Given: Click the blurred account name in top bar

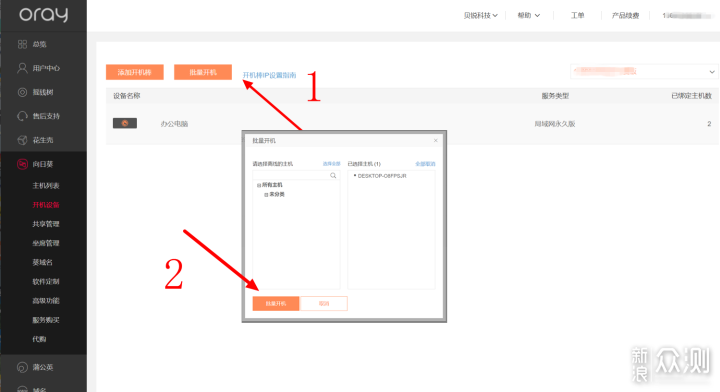Looking at the screenshot, I should coord(686,16).
